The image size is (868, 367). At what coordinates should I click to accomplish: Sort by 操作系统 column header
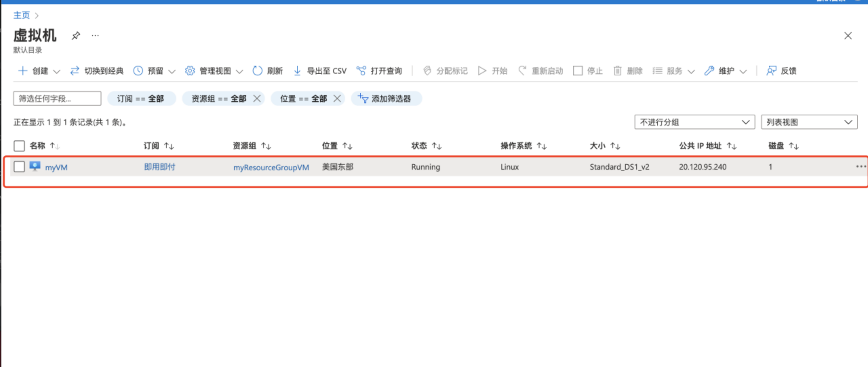tap(524, 146)
